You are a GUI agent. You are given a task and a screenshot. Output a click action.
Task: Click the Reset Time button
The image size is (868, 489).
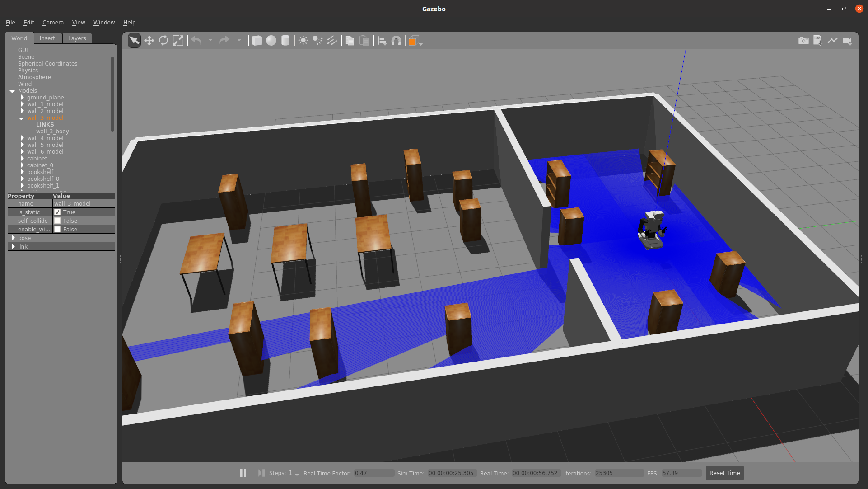click(724, 473)
